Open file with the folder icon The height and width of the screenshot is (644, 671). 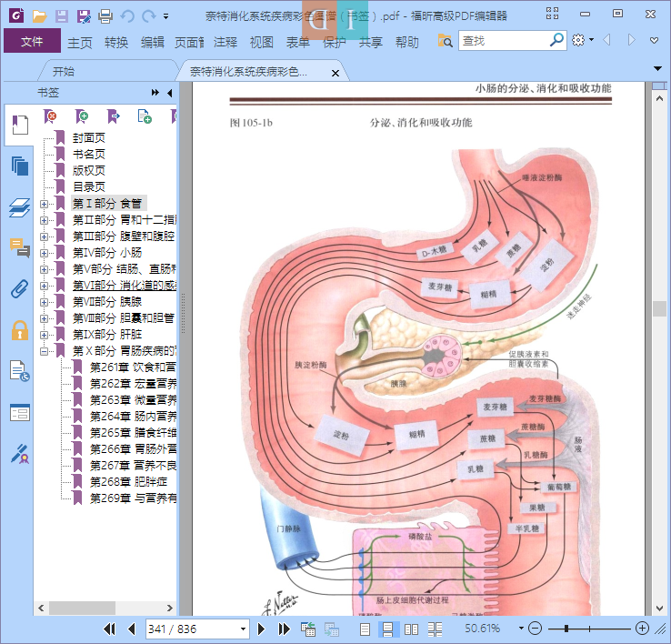[39, 16]
